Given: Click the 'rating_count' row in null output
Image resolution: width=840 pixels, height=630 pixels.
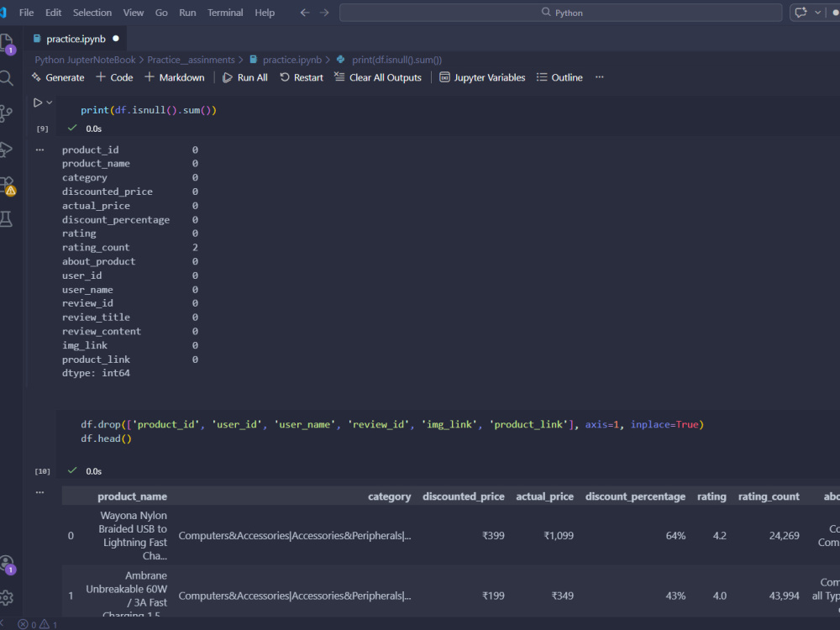Looking at the screenshot, I should click(130, 248).
